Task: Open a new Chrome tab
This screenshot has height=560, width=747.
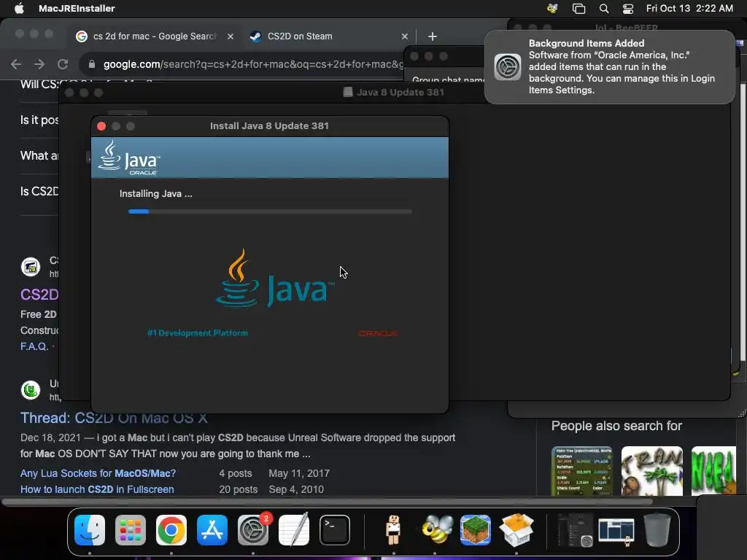Action: tap(433, 36)
